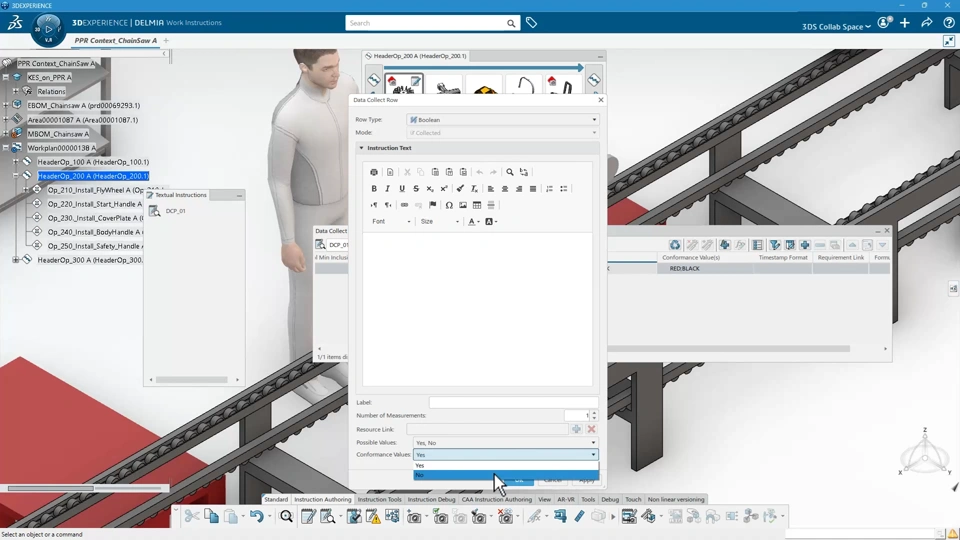The height and width of the screenshot is (540, 960).
Task: Insert special character with omega icon
Action: click(x=449, y=205)
